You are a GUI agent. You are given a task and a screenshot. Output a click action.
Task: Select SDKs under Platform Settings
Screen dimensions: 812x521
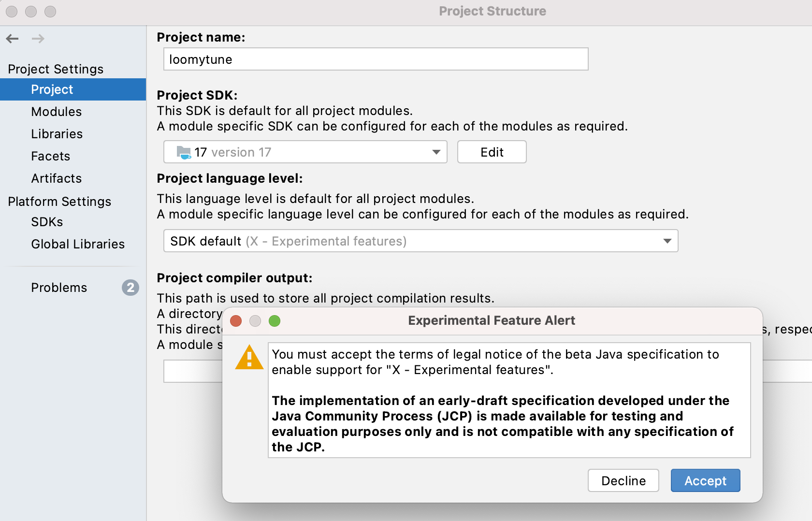pyautogui.click(x=47, y=222)
